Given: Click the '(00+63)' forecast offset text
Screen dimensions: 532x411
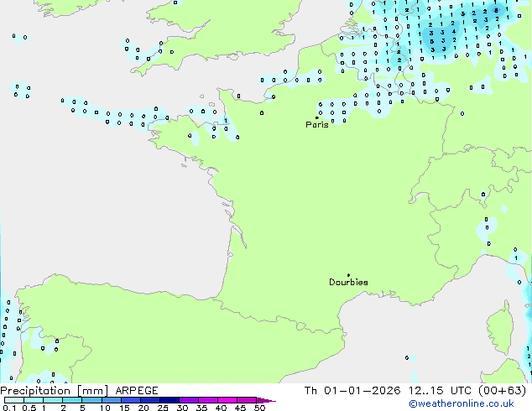Looking at the screenshot, I should [x=502, y=391].
